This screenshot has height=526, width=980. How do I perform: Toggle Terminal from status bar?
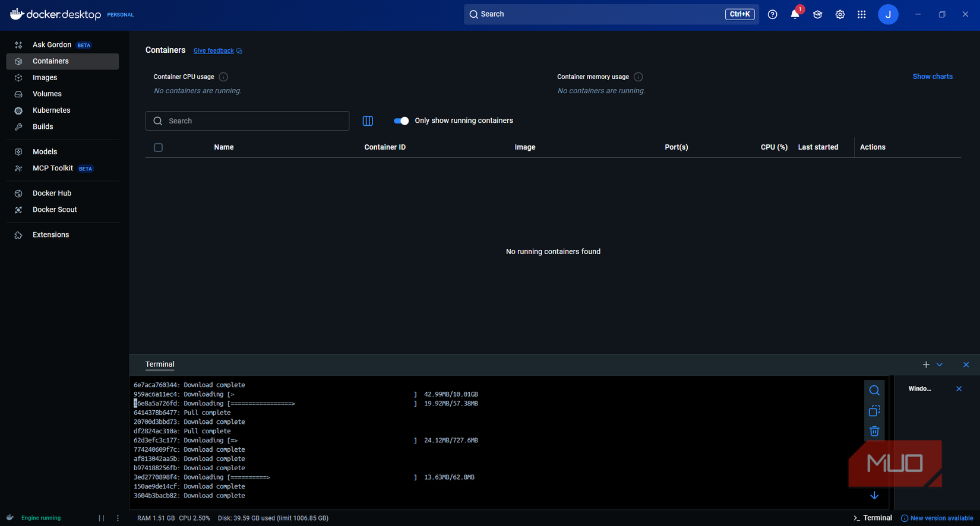tap(872, 518)
